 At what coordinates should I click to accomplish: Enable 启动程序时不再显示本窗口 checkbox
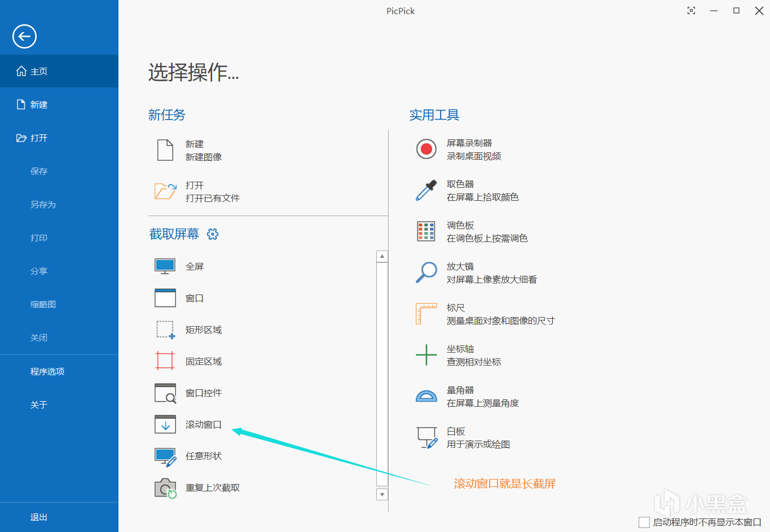coord(644,522)
